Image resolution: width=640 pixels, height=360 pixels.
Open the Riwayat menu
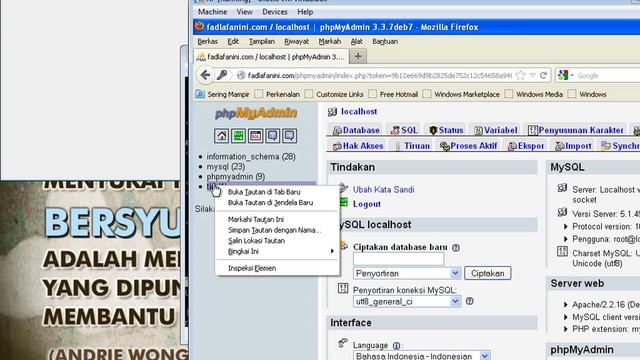[296, 41]
